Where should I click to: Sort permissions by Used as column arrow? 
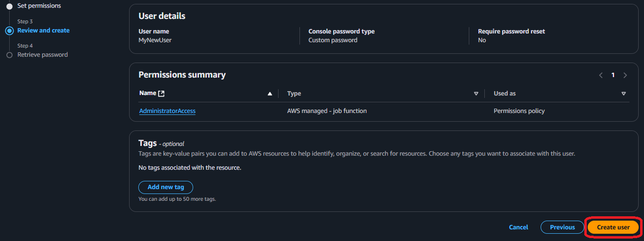pyautogui.click(x=624, y=94)
